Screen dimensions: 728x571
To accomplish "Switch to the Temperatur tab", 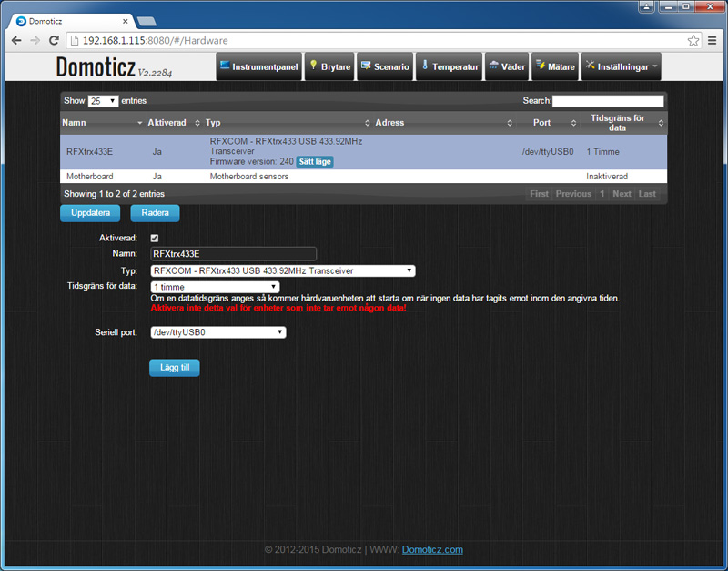I will point(449,66).
